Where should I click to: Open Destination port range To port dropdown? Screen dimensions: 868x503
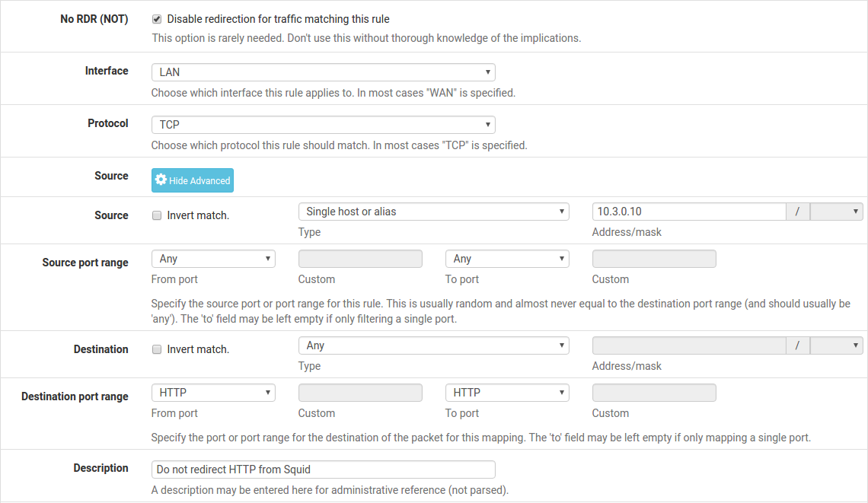[507, 393]
